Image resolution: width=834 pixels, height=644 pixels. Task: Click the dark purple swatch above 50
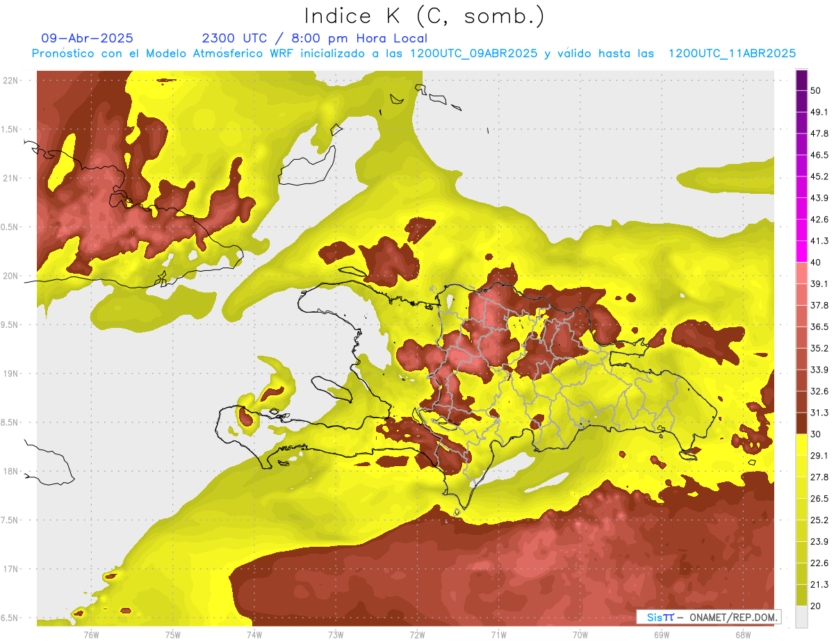(x=802, y=81)
